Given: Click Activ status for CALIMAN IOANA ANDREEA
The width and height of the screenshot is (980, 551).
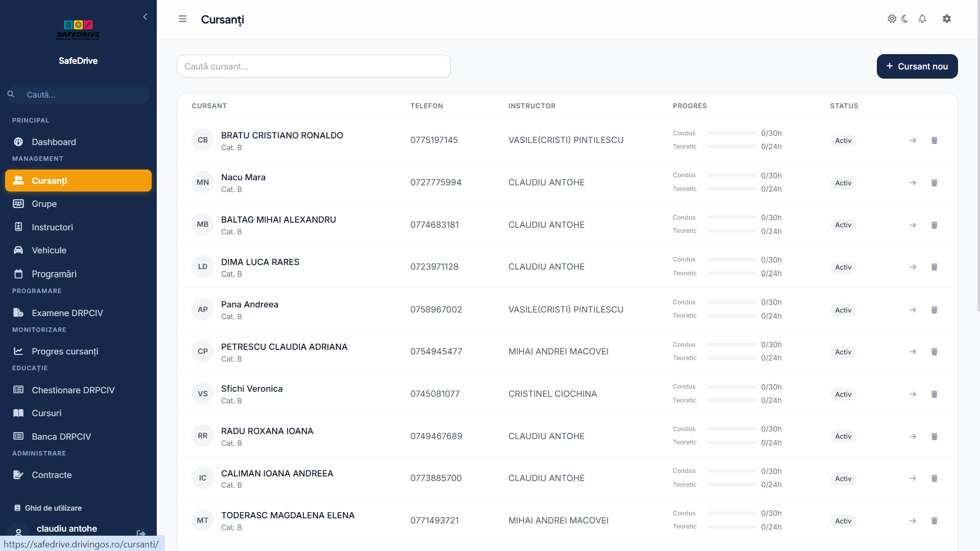Looking at the screenshot, I should coord(843,478).
